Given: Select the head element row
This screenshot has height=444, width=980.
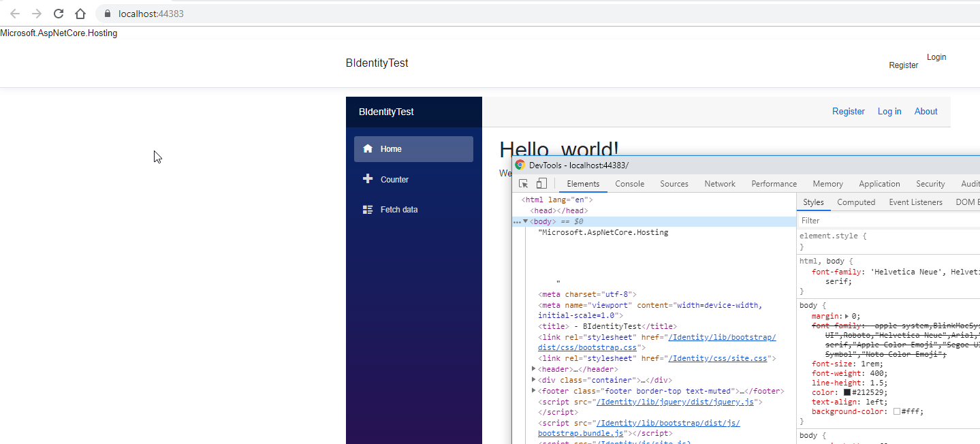Looking at the screenshot, I should [559, 210].
